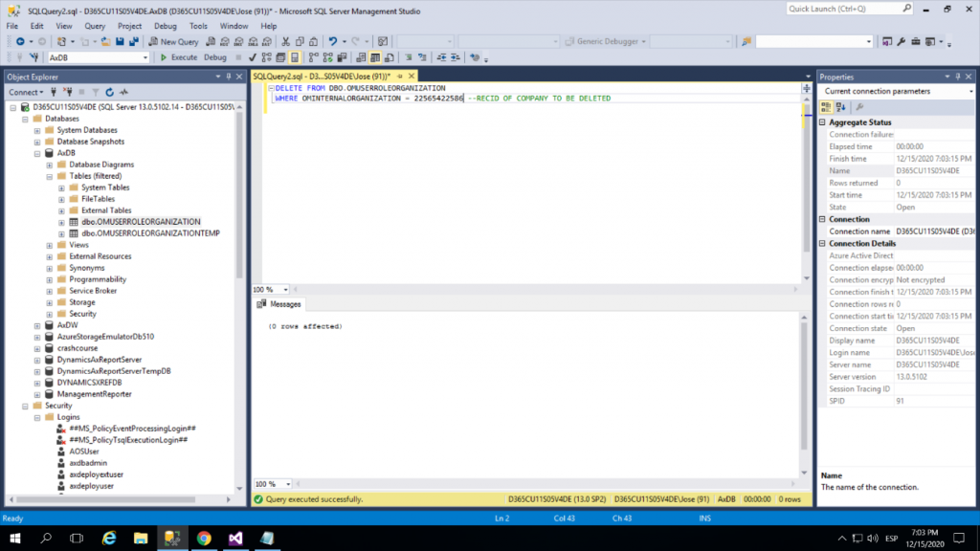
Task: Click Categorized icon in Properties panel
Action: pyautogui.click(x=826, y=107)
